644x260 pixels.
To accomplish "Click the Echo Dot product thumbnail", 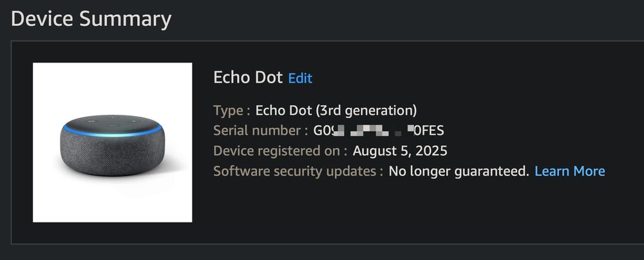I will (x=113, y=143).
